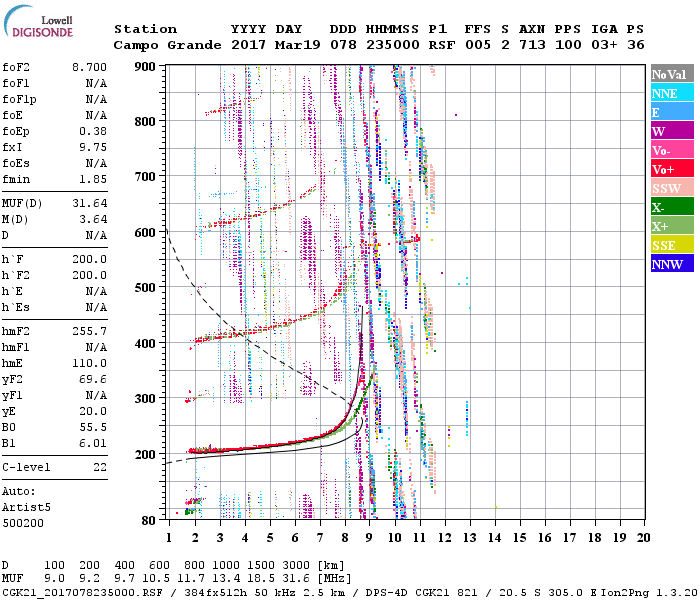Click the foF2 value 8.700
700x600 pixels.
point(89,67)
